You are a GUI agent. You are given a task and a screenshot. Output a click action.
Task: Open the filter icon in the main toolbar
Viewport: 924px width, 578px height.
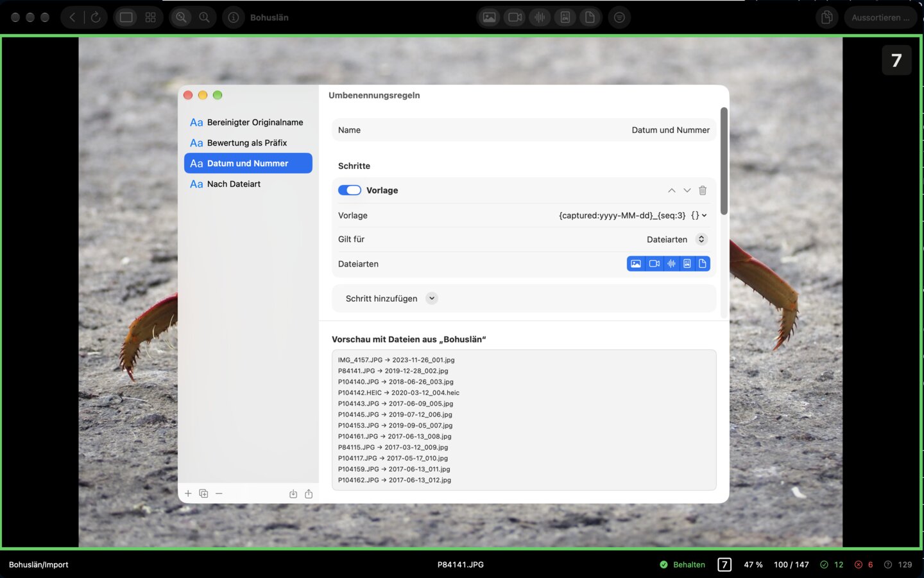coord(619,17)
